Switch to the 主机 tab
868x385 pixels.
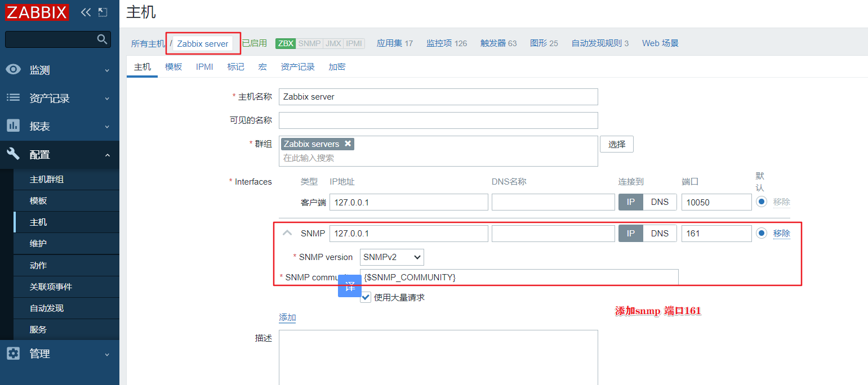143,66
